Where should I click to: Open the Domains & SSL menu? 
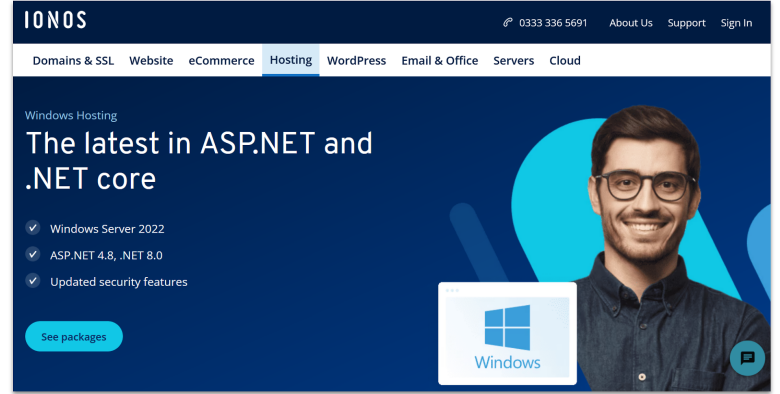tap(73, 60)
